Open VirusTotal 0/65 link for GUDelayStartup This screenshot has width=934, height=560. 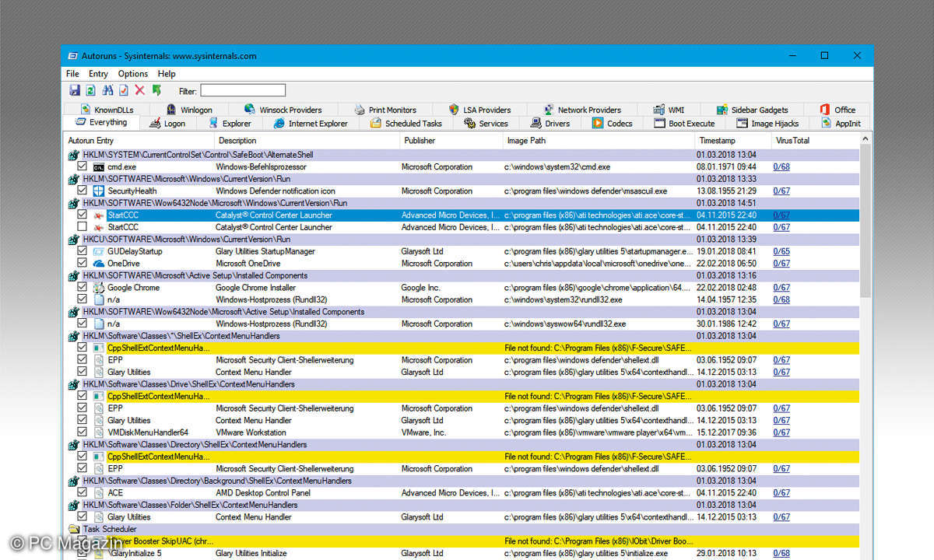[x=781, y=252]
